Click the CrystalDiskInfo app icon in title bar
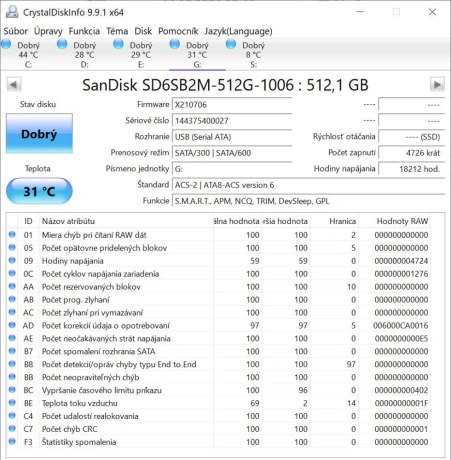451x460 pixels. pos(12,12)
